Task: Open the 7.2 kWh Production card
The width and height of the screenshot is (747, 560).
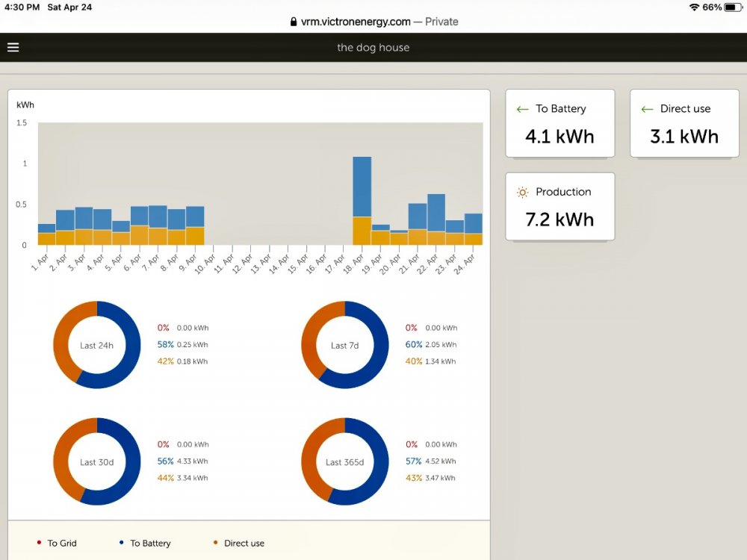Action: (560, 207)
